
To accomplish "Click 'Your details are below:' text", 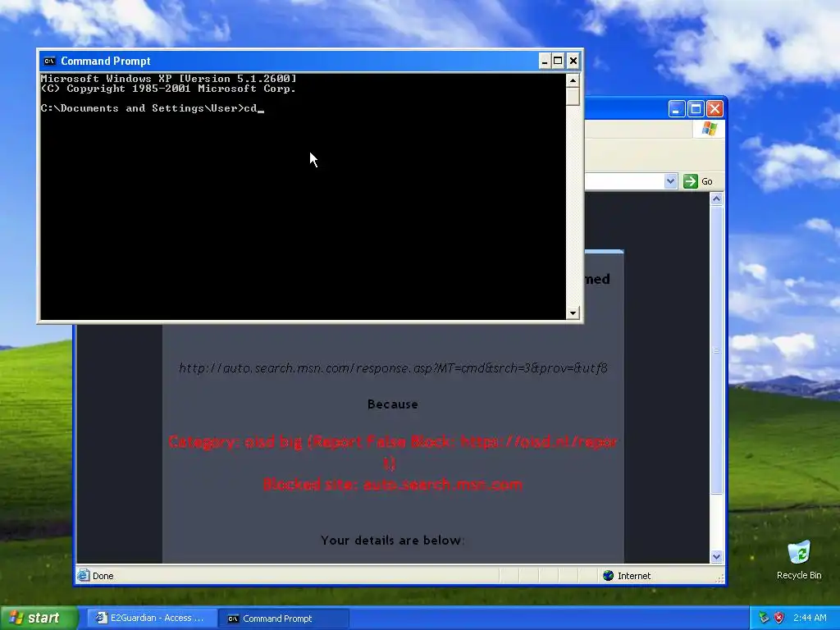I will tap(393, 540).
